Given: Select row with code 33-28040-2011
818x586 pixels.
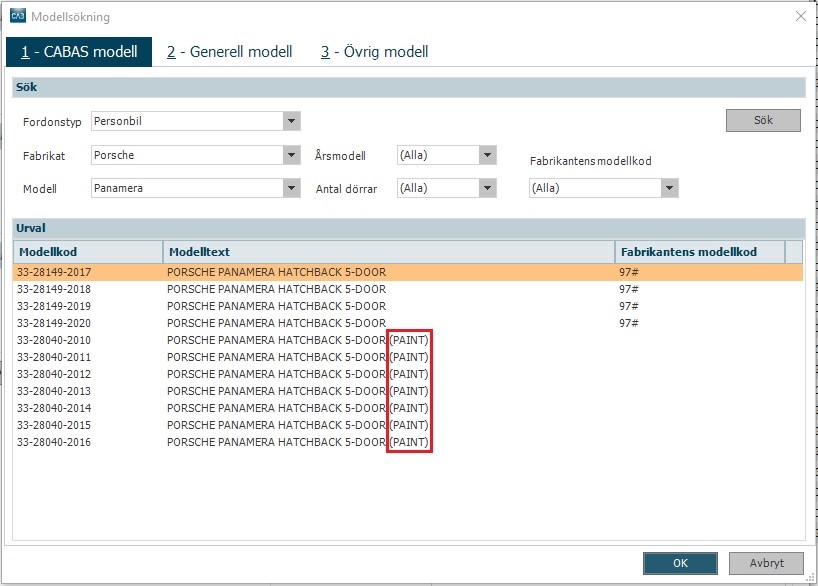Looking at the screenshot, I should click(408, 357).
